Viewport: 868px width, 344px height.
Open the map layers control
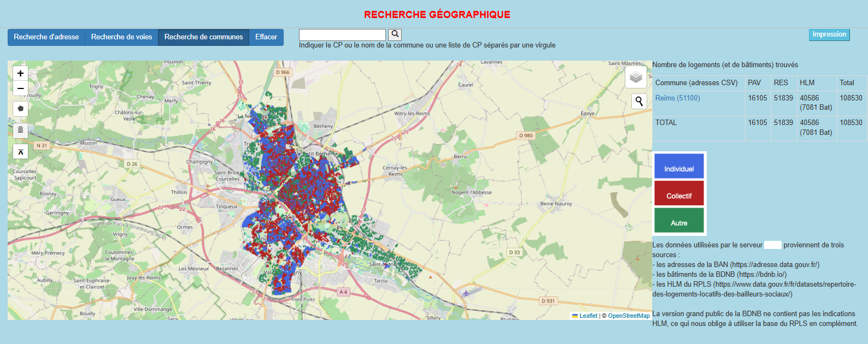(636, 78)
